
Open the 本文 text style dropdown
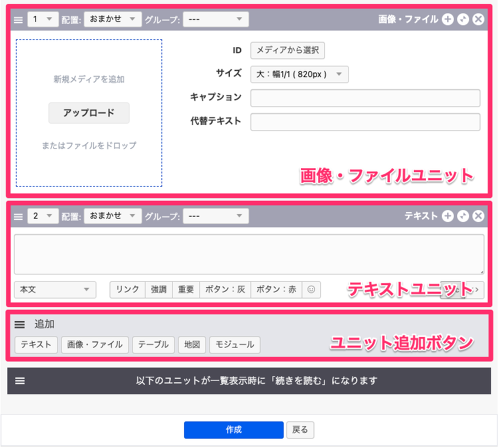click(x=54, y=290)
